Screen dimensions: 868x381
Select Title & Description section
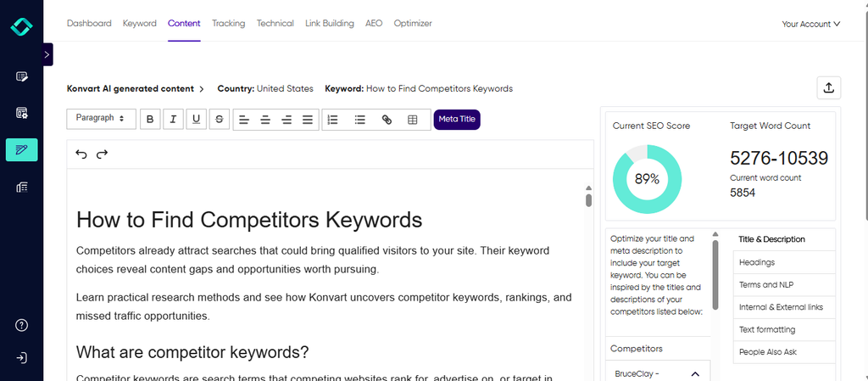point(771,239)
